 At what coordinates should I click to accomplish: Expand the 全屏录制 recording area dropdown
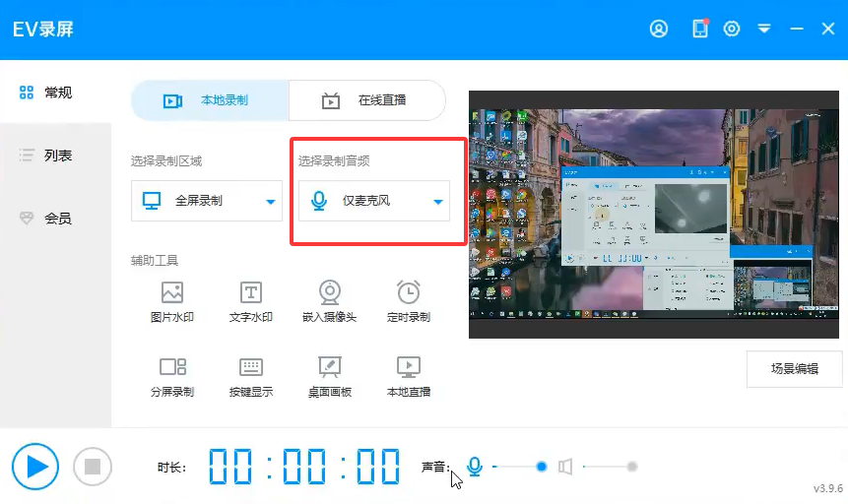point(207,201)
